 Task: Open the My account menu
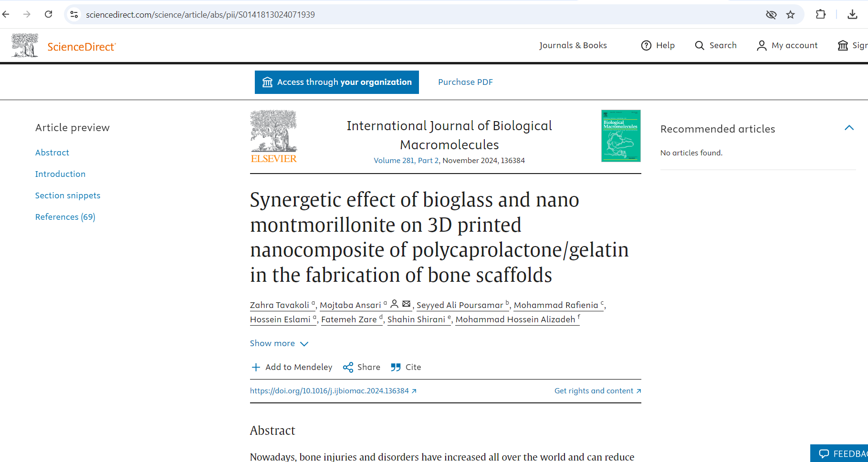pos(787,45)
